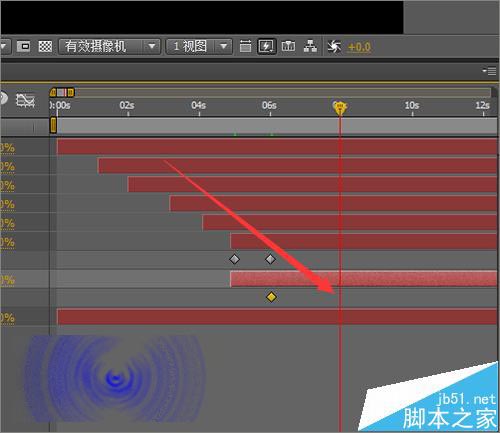Viewport: 500px width, 433px height.
Task: Click the time navigator end bracket
Action: pyautogui.click(x=71, y=92)
